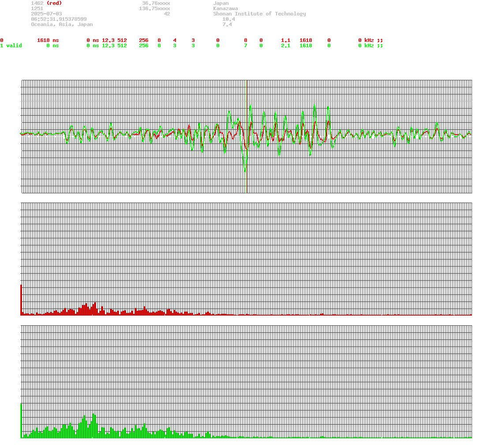Click '0 kHz ;;' in the red row
The image size is (483, 448).
point(371,40)
